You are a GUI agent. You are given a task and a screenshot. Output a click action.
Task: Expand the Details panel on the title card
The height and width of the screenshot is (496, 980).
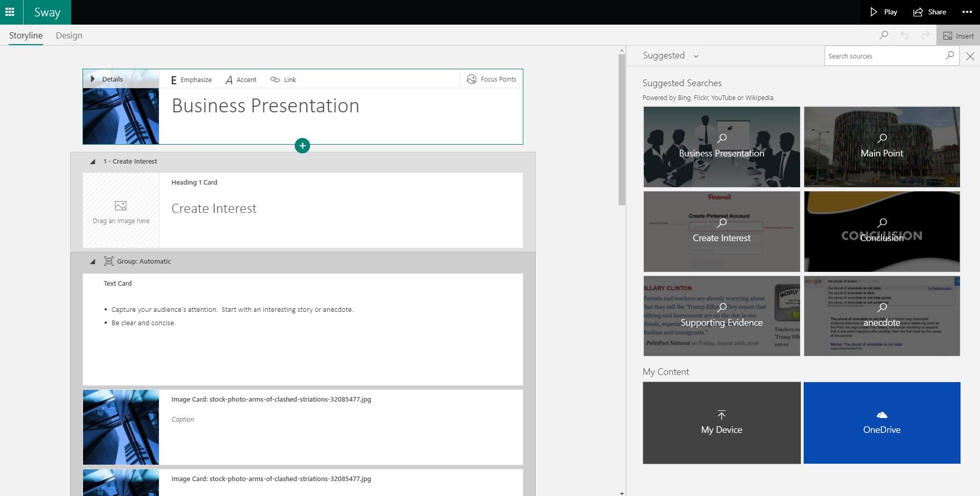[93, 78]
